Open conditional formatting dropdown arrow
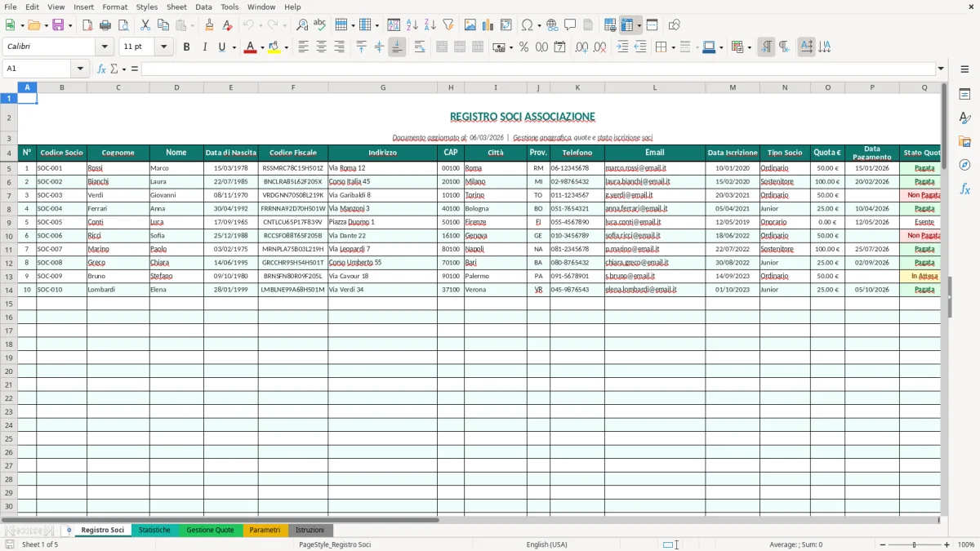 click(749, 47)
